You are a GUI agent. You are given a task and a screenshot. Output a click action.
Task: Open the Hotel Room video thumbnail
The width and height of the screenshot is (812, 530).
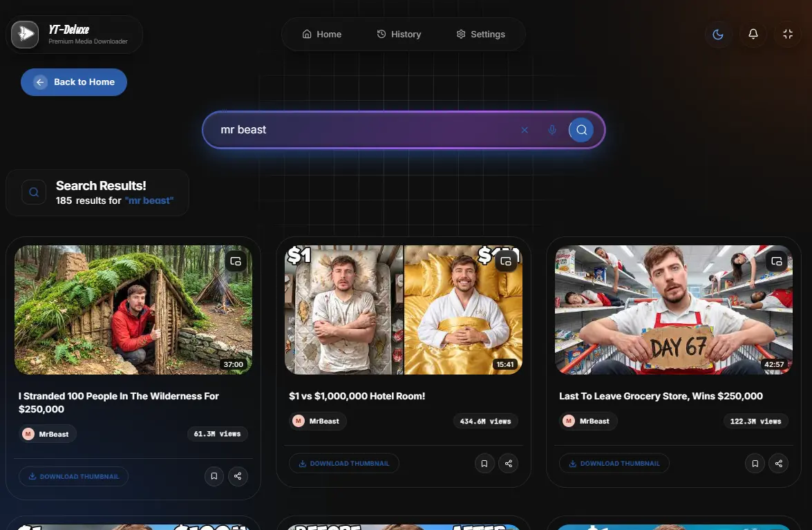(x=404, y=310)
